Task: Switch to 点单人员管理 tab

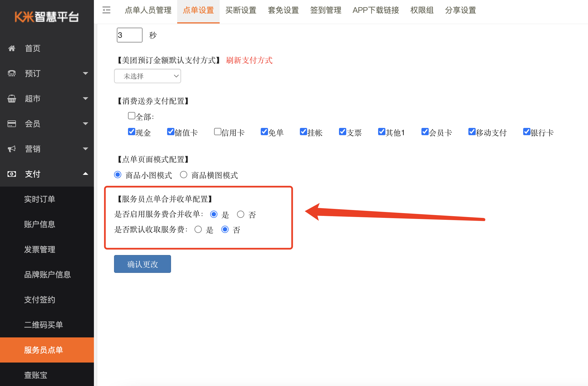Action: (148, 10)
